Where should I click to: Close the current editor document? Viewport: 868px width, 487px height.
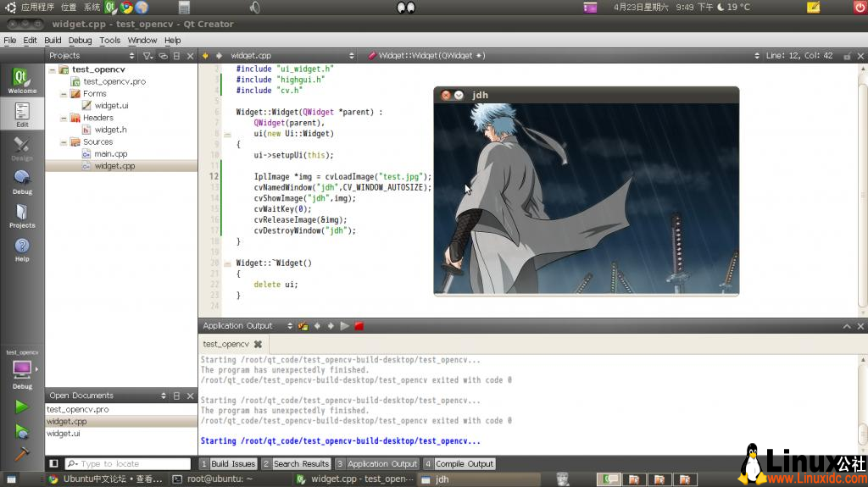pyautogui.click(x=861, y=56)
